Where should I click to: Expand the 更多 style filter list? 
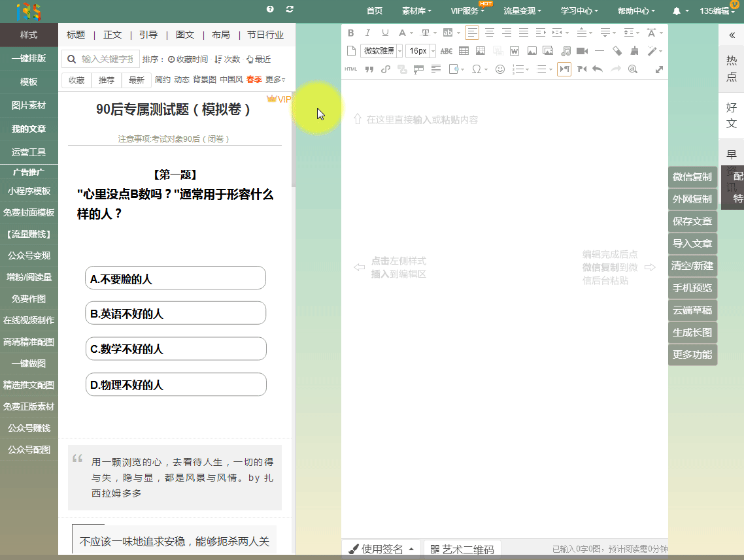pos(275,80)
